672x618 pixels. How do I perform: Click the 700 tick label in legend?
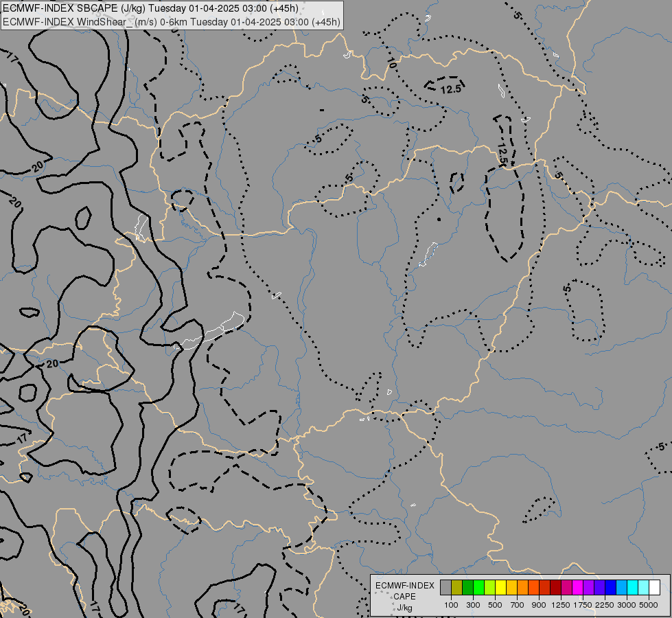pos(518,605)
